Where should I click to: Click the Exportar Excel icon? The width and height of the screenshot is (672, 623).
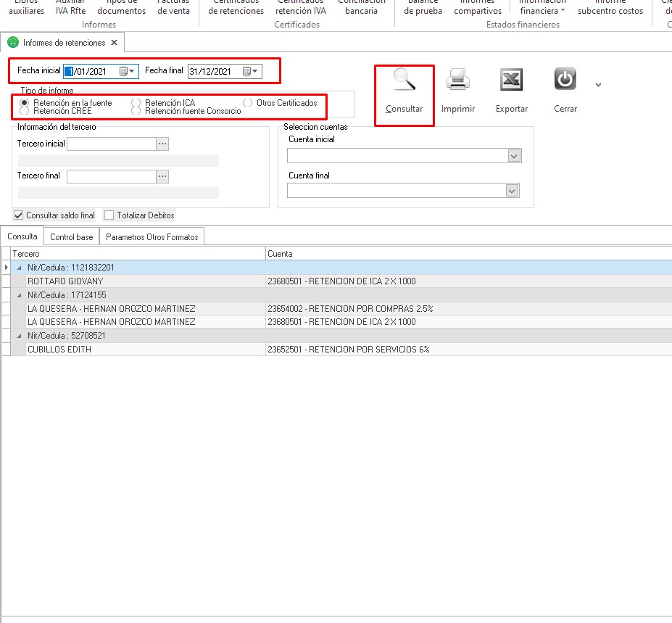tap(511, 81)
